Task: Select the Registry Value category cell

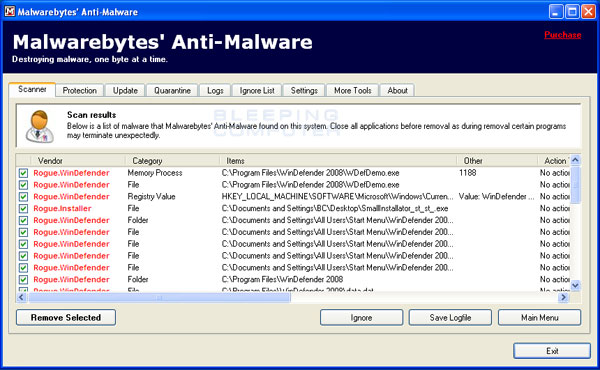Action: [152, 197]
